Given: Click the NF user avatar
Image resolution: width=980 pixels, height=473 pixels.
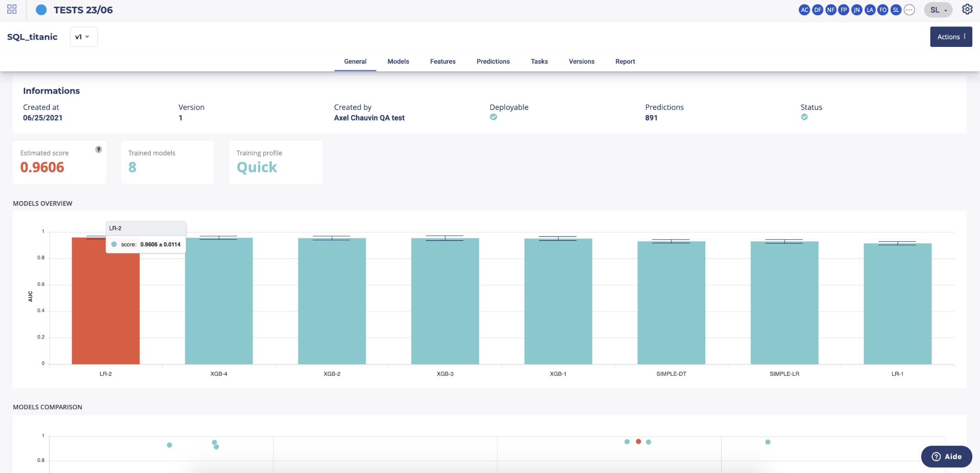Looking at the screenshot, I should coord(831,10).
